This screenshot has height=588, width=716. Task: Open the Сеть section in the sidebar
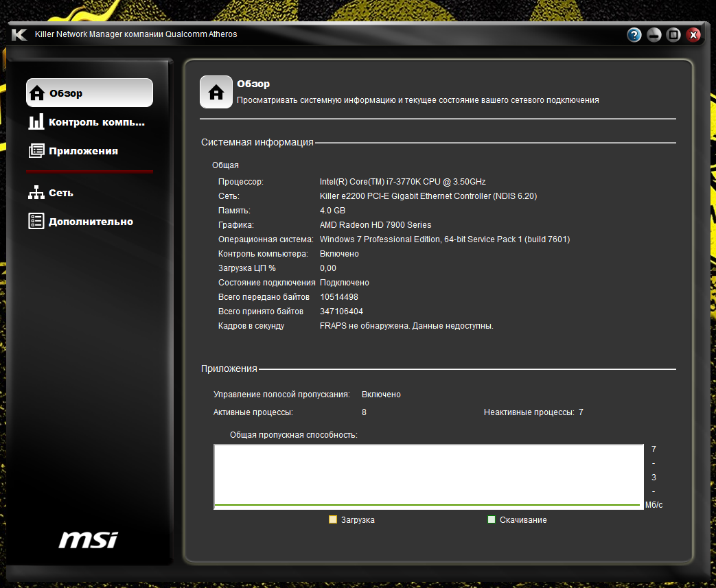pos(60,193)
